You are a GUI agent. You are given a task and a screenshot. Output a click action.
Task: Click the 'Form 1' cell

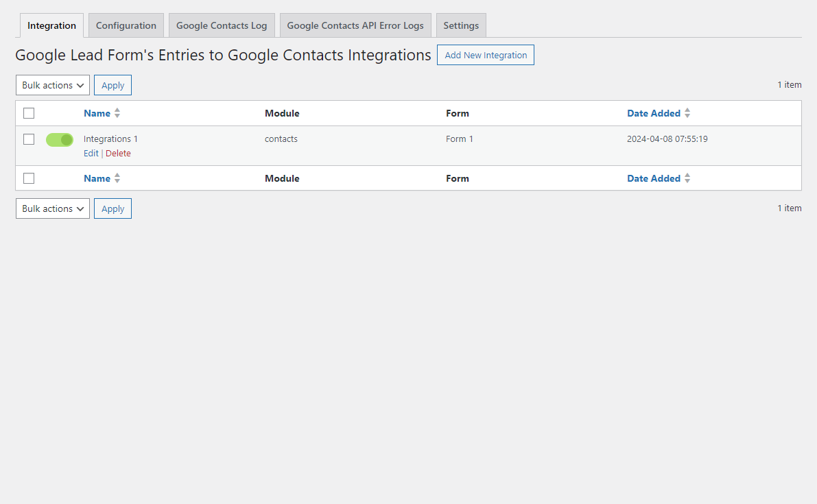460,139
